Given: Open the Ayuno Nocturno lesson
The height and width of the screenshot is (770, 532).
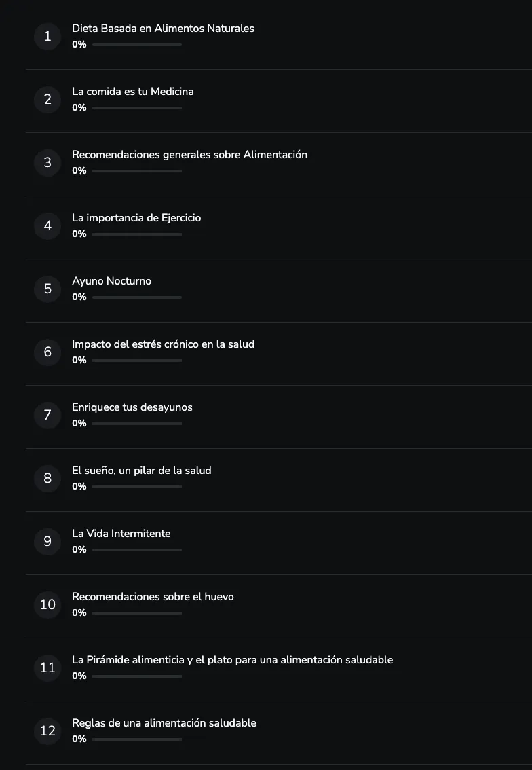Looking at the screenshot, I should 111,281.
